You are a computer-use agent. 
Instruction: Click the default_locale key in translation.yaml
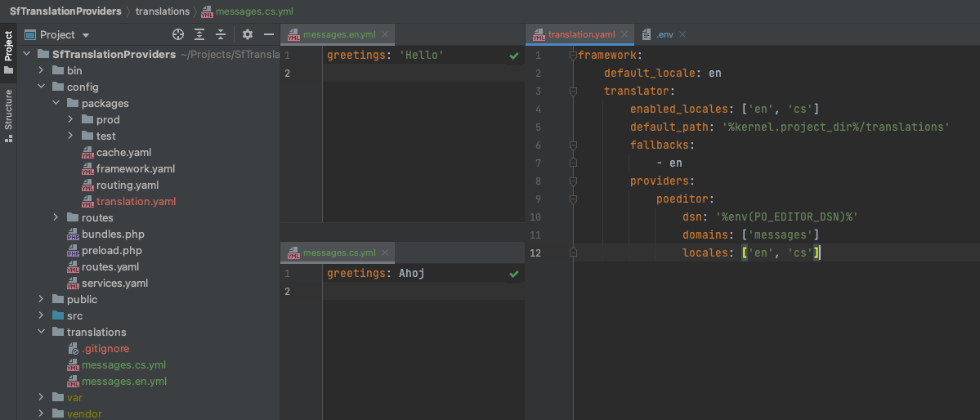pyautogui.click(x=650, y=73)
